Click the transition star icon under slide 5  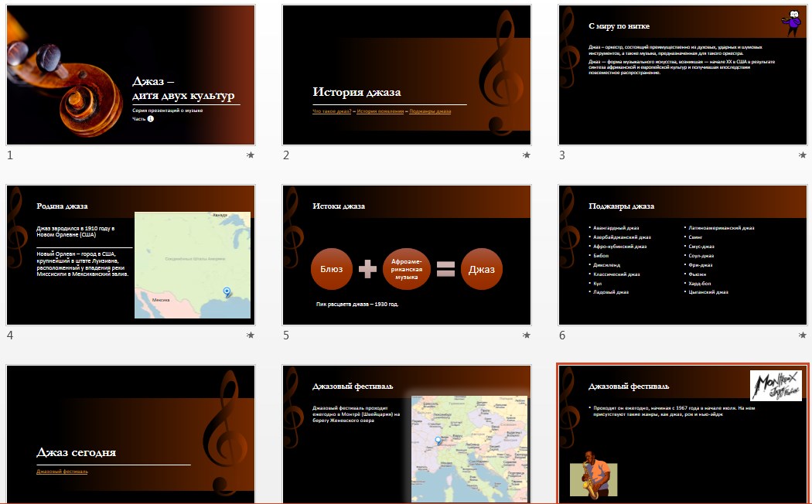coord(527,335)
